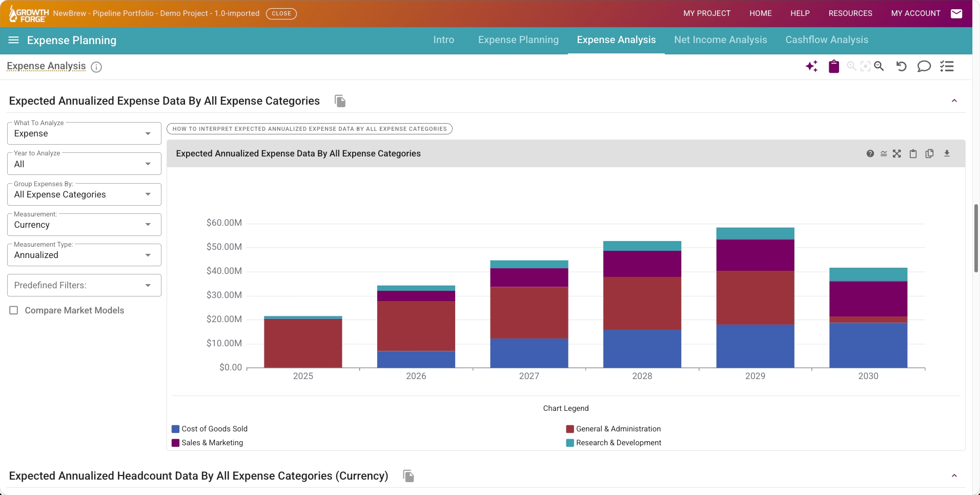The width and height of the screenshot is (980, 495).
Task: Click the chart clipboard paste icon
Action: [x=913, y=153]
